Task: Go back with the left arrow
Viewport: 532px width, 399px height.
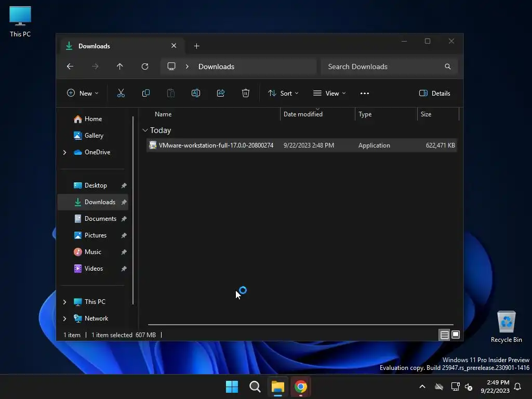Action: coord(70,66)
